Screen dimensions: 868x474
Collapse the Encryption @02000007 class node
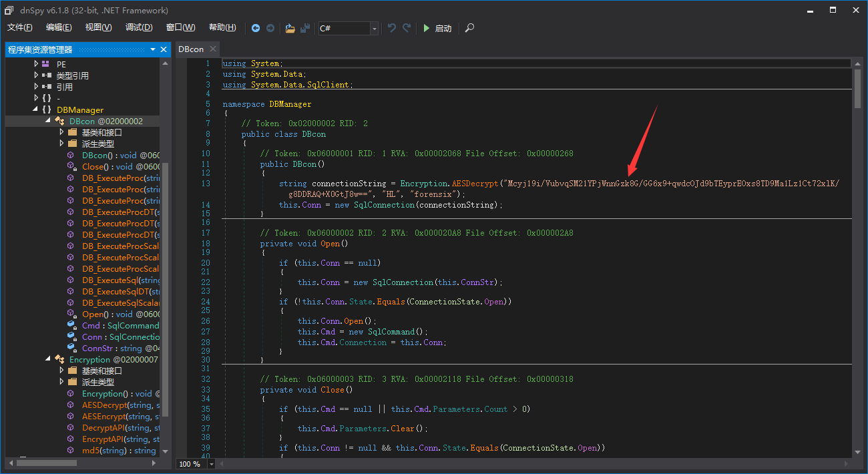click(x=49, y=359)
